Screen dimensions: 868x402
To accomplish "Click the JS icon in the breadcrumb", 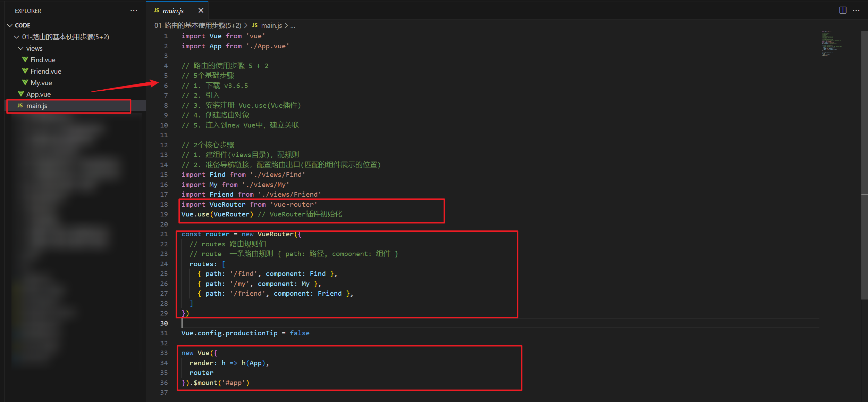I will click(x=255, y=25).
